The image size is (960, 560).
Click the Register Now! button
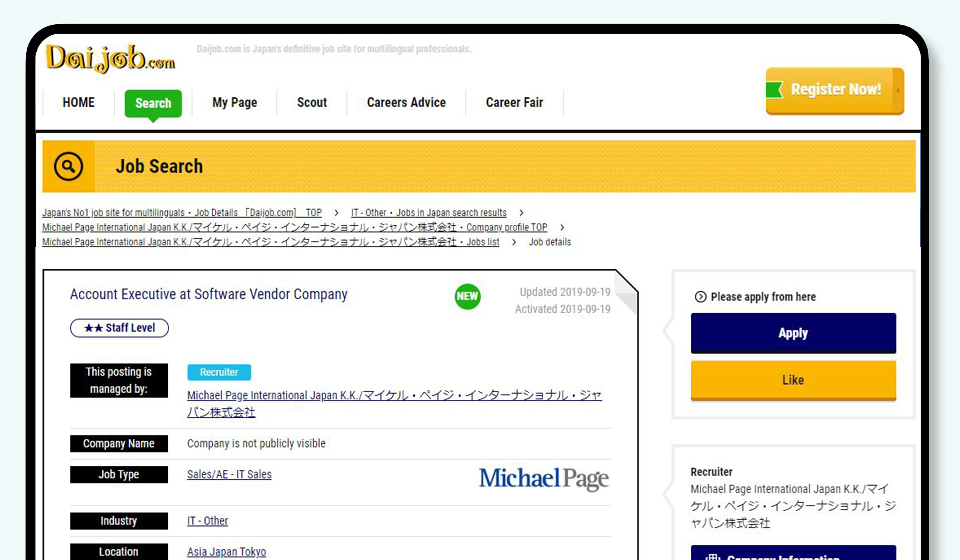(x=835, y=91)
